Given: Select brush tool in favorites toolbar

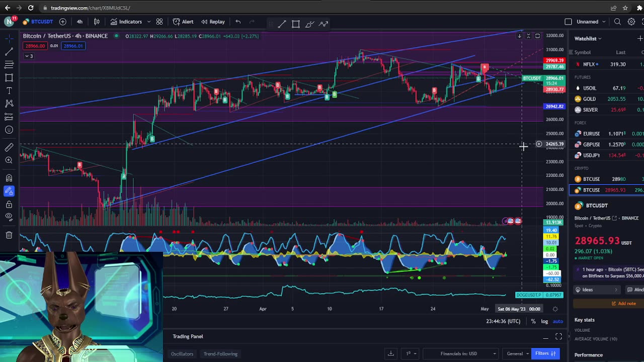Looking at the screenshot, I should pos(309,24).
